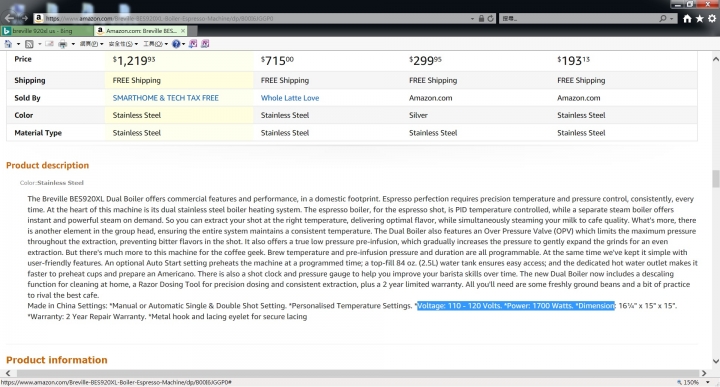The width and height of the screenshot is (720, 387).
Task: Open the zoom level dropdown at 150%
Action: pyautogui.click(x=707, y=382)
